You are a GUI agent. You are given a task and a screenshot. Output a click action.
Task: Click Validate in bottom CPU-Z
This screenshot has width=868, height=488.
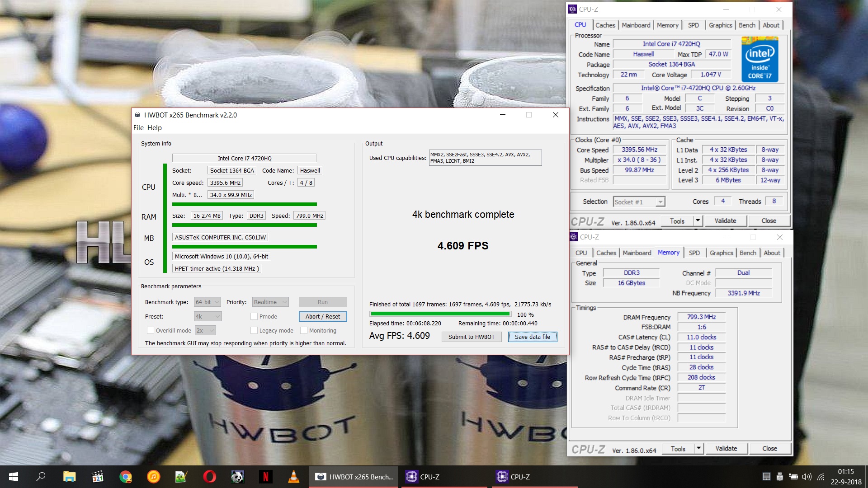coord(726,449)
